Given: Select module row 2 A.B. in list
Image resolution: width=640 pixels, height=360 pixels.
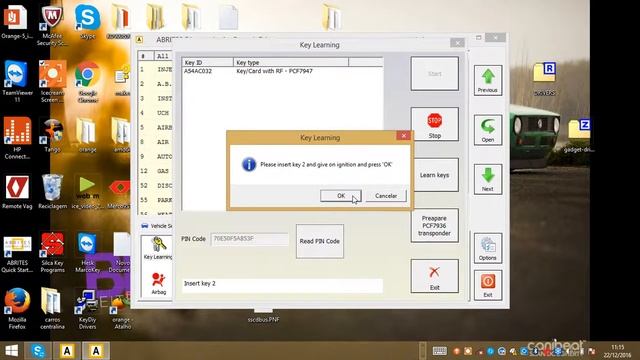Looking at the screenshot, I should pyautogui.click(x=156, y=84).
